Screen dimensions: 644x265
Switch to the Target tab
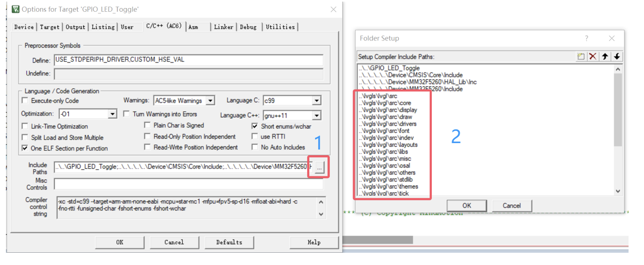[50, 27]
